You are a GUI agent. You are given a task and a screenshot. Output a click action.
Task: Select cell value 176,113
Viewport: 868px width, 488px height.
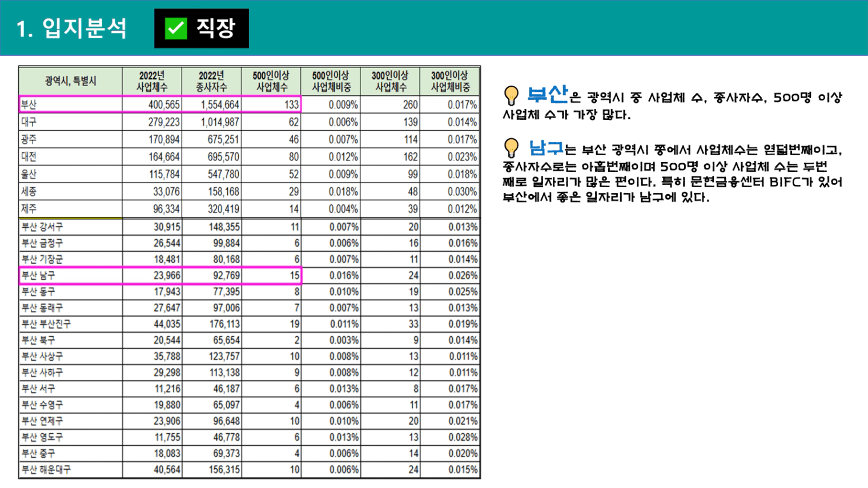[224, 324]
